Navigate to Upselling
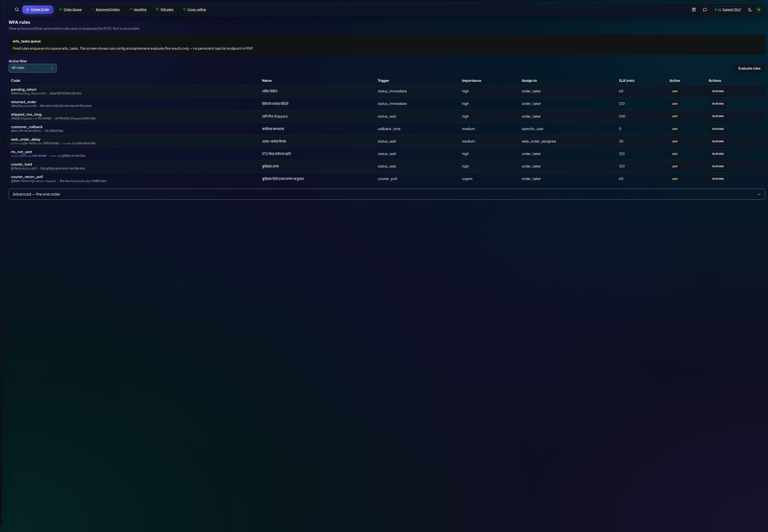This screenshot has height=532, width=768. (x=138, y=10)
